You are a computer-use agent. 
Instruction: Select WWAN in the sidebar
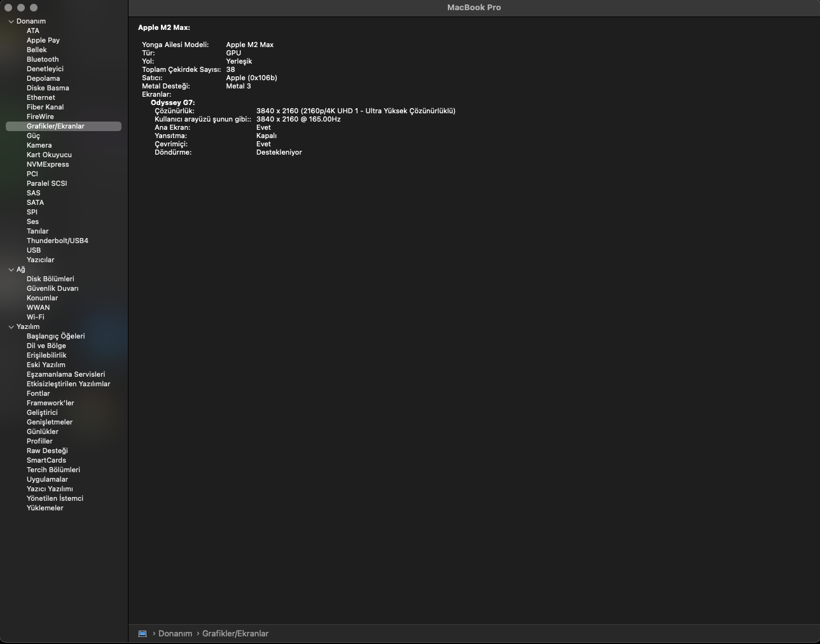click(38, 307)
